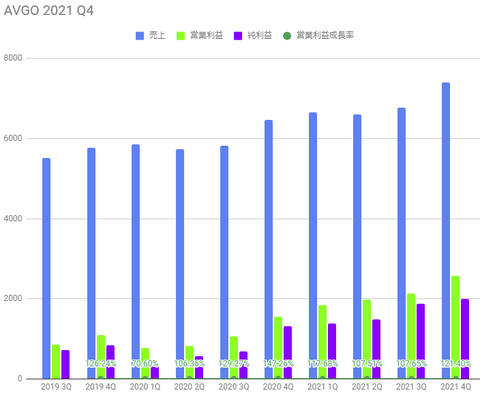The width and height of the screenshot is (480, 395).
Task: Click the 2000 y-axis label
Action: (13, 298)
